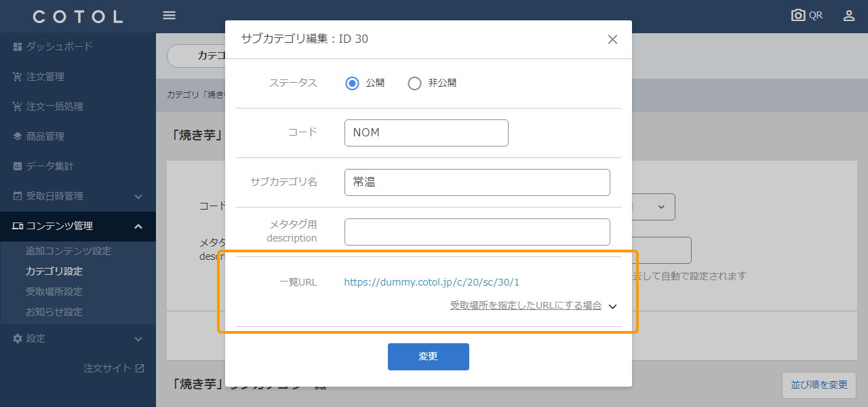Expand the 設定 sidebar section

click(137, 338)
